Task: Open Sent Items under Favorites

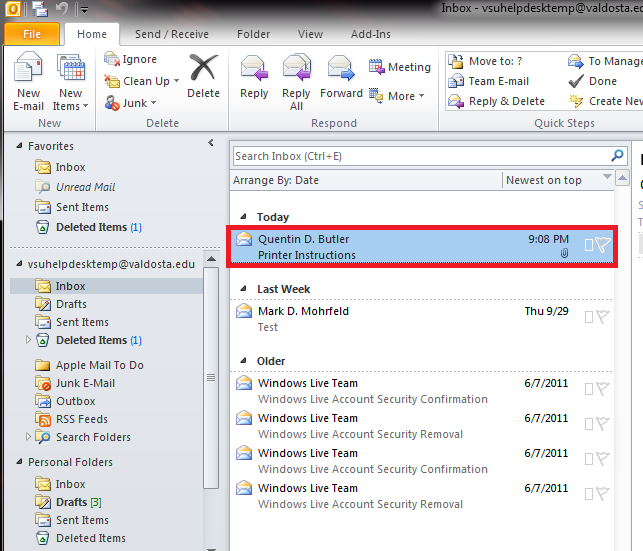Action: (72, 207)
